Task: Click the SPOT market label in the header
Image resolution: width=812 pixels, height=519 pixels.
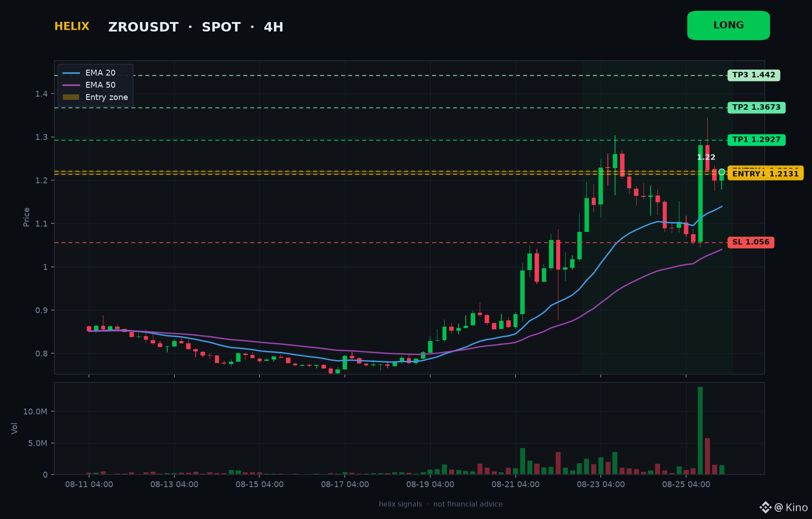Action: [221, 27]
